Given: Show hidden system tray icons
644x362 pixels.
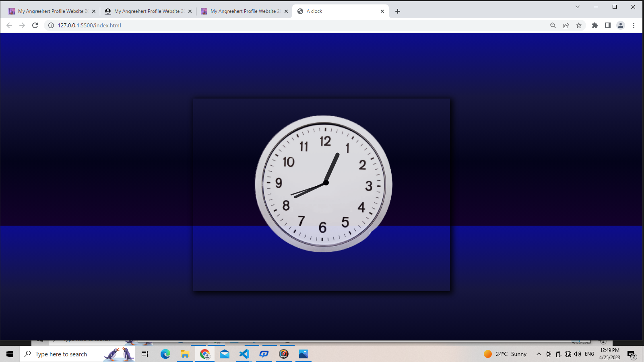Looking at the screenshot, I should coord(539,354).
